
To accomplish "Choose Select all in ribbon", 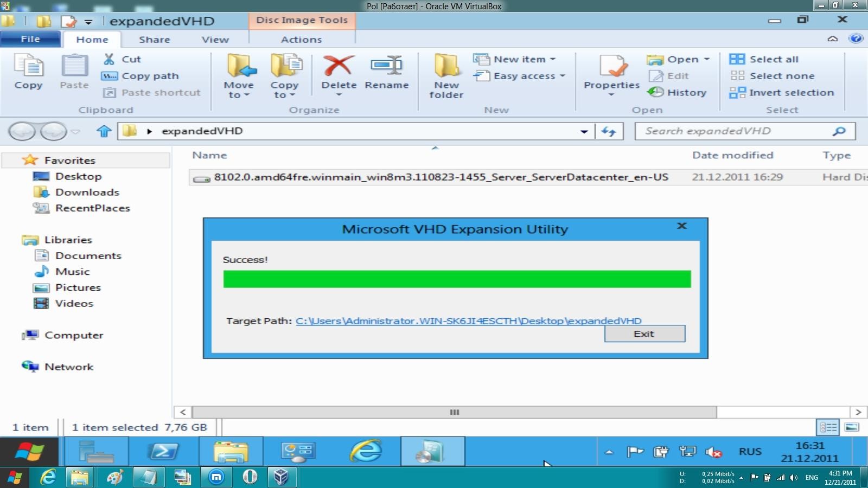I will coord(764,59).
